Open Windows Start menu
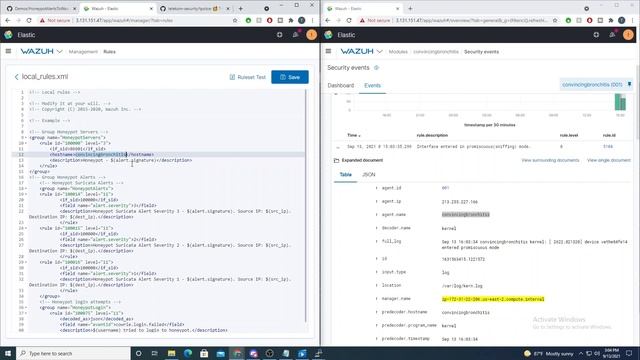Viewport: 640px width, 360px height. 8,353
